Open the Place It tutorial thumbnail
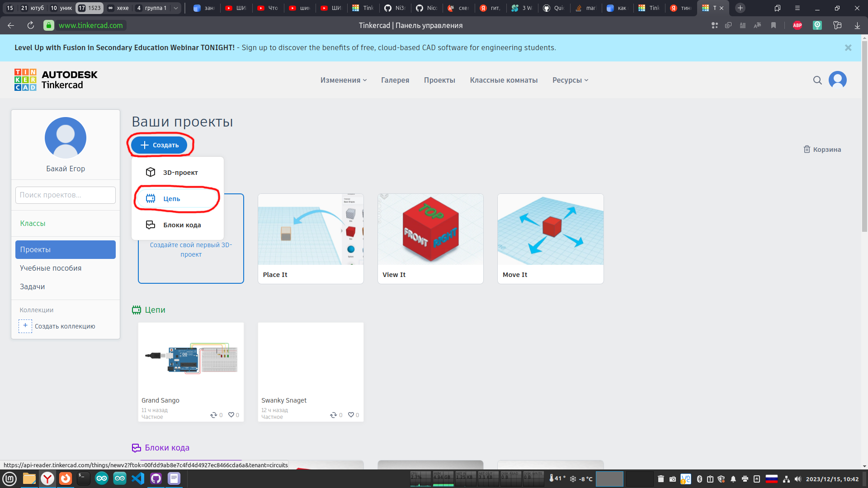The image size is (868, 488). (x=311, y=230)
